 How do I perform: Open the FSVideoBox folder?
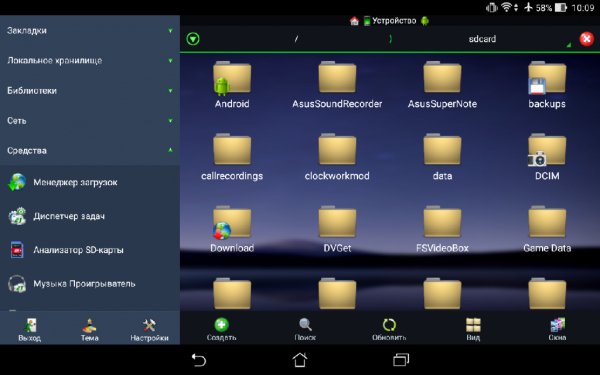(442, 230)
